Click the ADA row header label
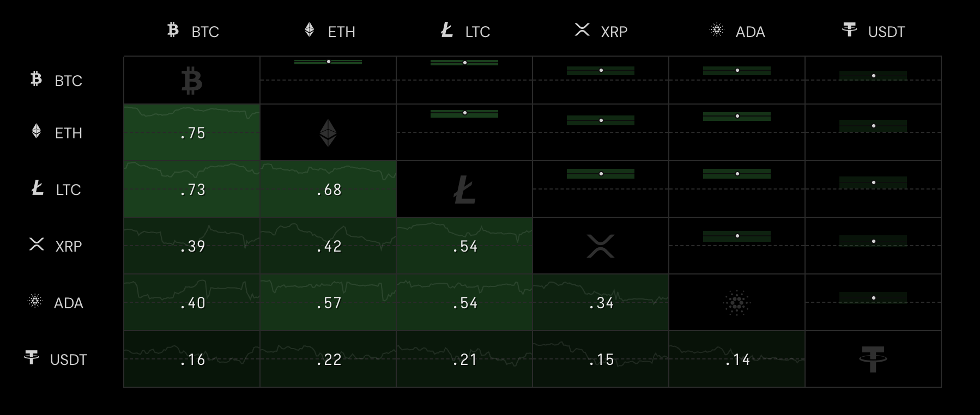Image resolution: width=980 pixels, height=415 pixels. point(69,303)
